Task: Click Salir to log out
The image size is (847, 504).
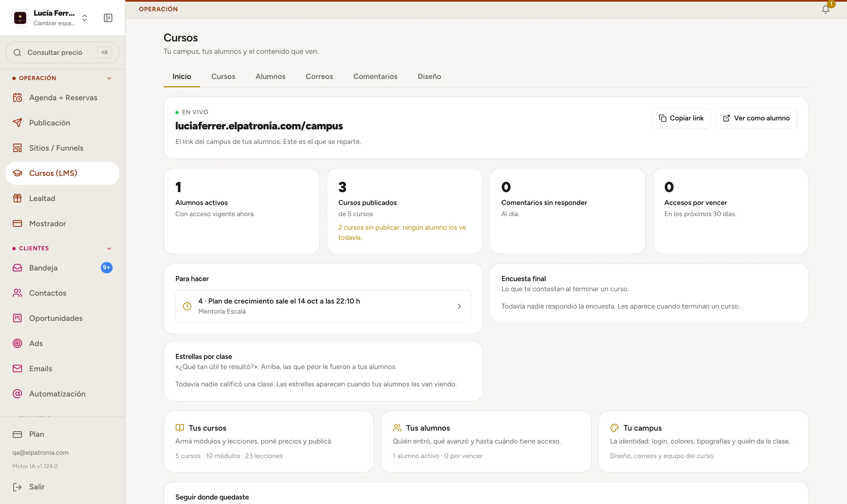Action: click(62, 487)
